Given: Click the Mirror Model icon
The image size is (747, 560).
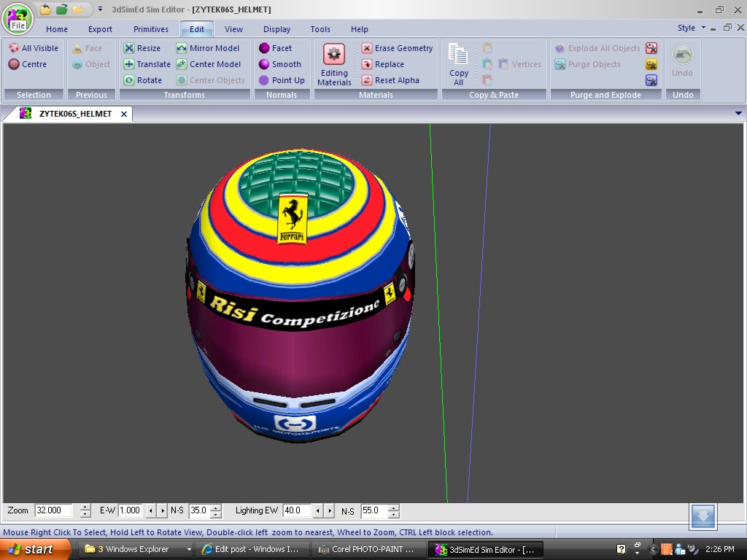Looking at the screenshot, I should tap(182, 48).
